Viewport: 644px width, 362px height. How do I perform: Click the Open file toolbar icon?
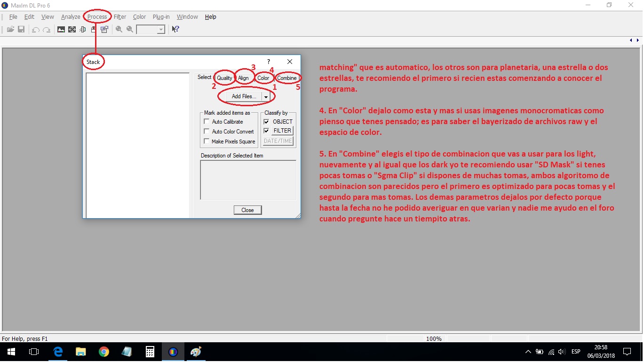coord(10,29)
